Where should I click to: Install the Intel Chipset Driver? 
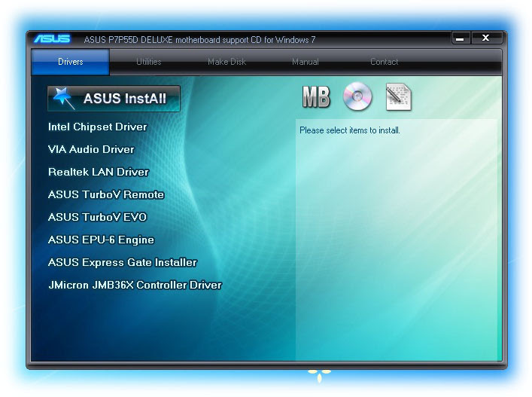point(98,127)
